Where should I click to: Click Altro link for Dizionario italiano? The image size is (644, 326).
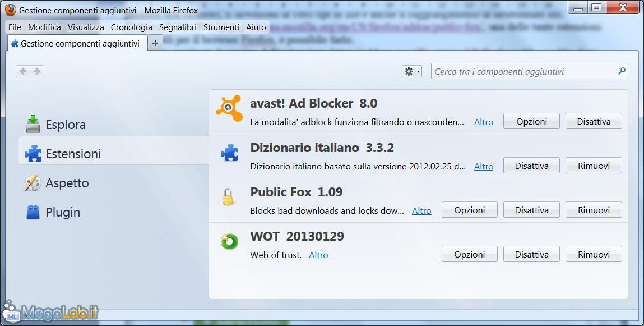[x=483, y=167]
